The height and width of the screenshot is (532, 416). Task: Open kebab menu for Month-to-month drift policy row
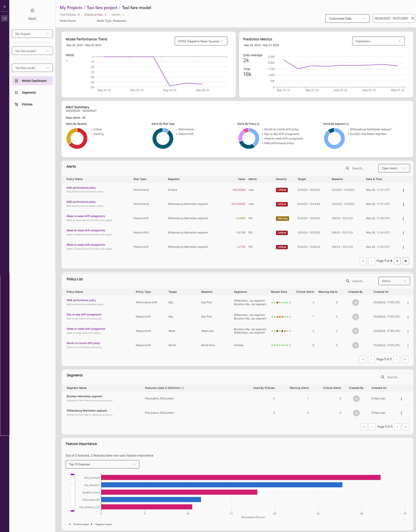click(408, 346)
